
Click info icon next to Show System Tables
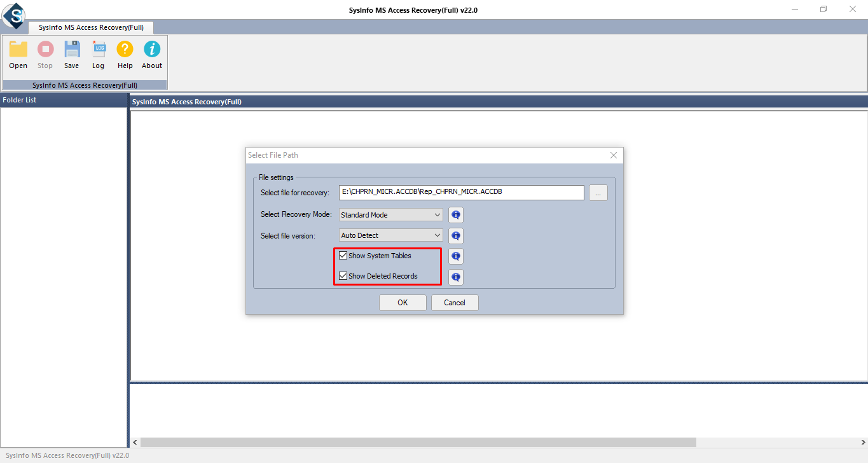click(x=455, y=256)
